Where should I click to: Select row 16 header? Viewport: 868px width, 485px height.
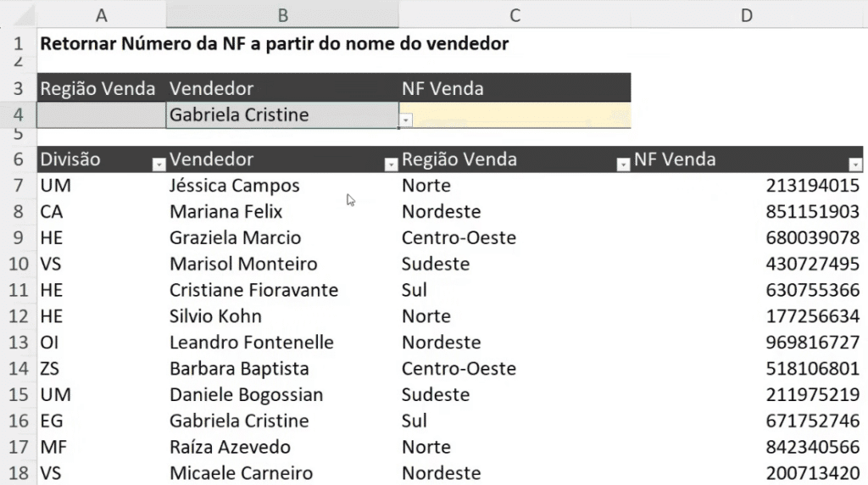coord(18,421)
